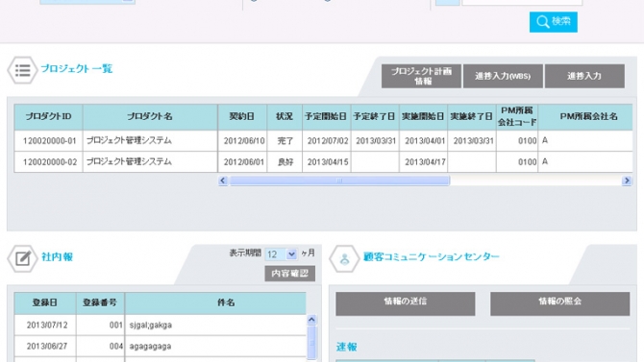
Task: Open 進捗入力(WBS) button
Action: (503, 76)
